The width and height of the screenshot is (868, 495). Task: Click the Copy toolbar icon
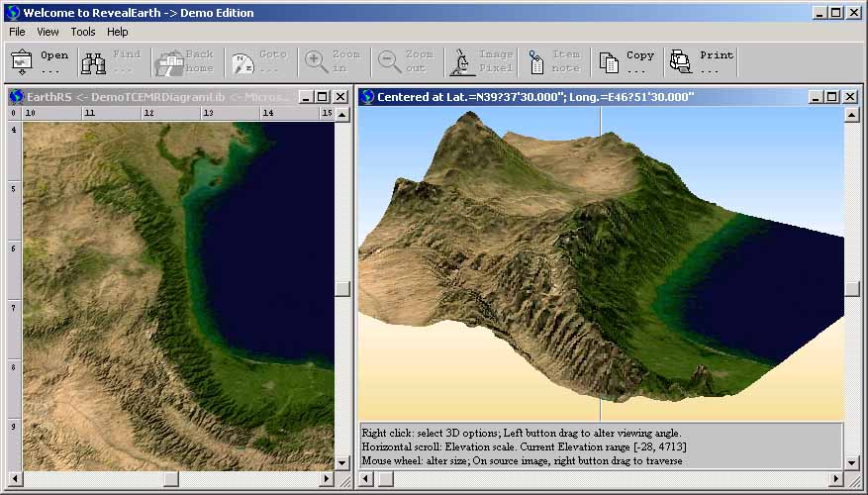[x=610, y=62]
